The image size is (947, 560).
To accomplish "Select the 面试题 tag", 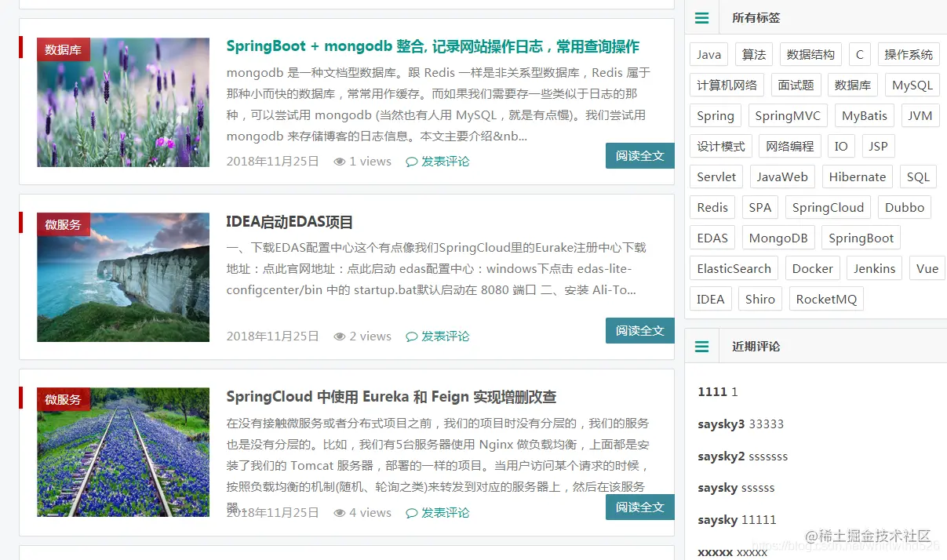I will pyautogui.click(x=796, y=85).
